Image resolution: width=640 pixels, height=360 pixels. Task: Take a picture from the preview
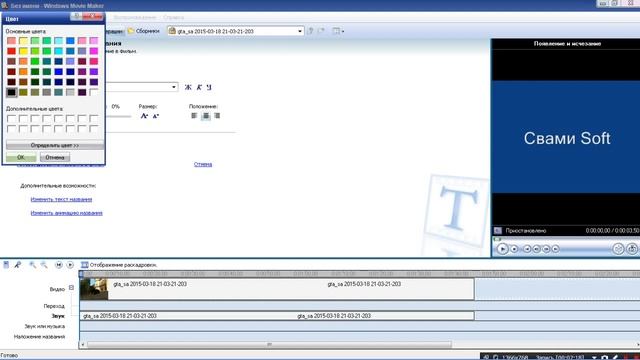coord(632,249)
